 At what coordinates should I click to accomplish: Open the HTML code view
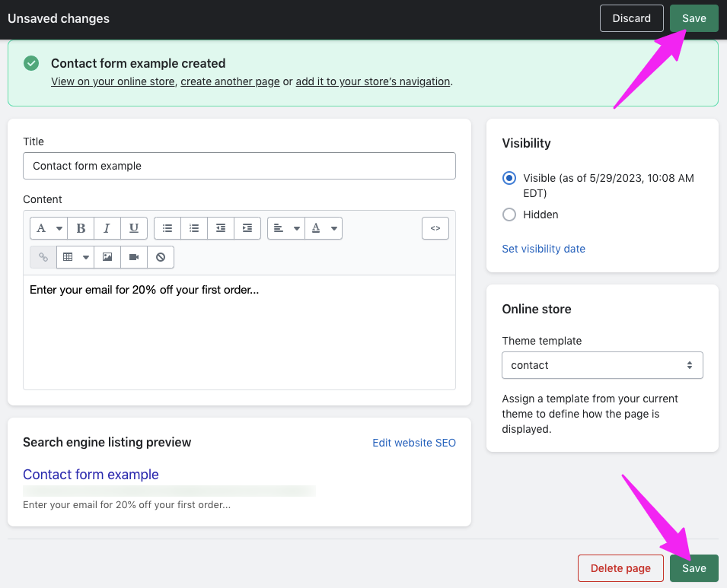coord(435,227)
